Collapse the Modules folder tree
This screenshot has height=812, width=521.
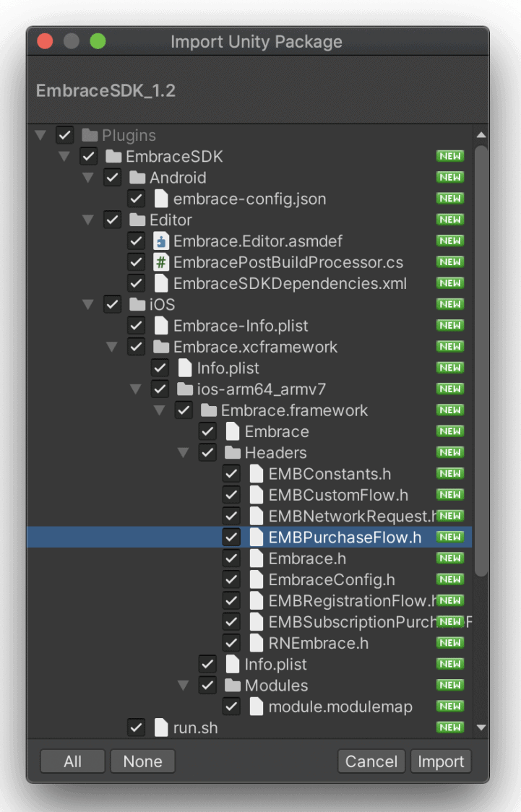[184, 685]
